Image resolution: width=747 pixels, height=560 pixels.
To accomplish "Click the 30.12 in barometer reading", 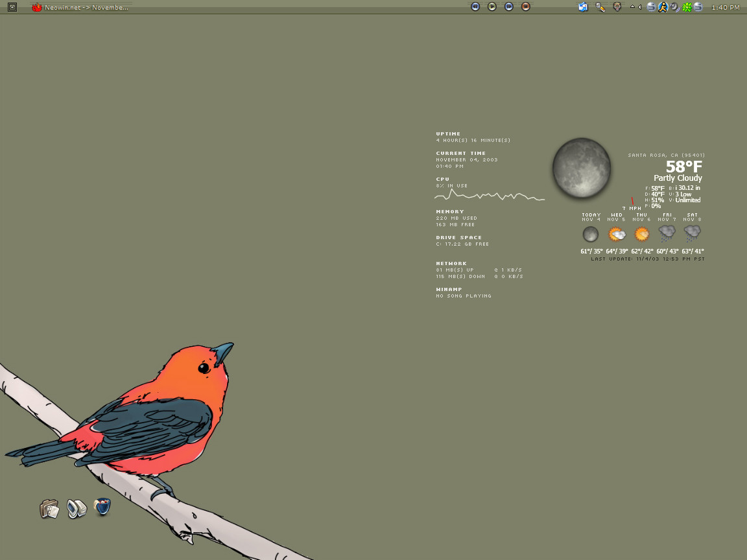I will 688,188.
